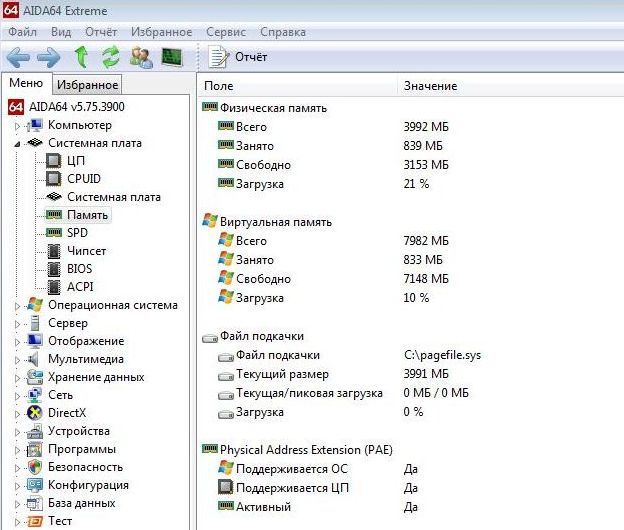624x530 pixels.
Task: Click the SPD memory module icon
Action: [54, 232]
